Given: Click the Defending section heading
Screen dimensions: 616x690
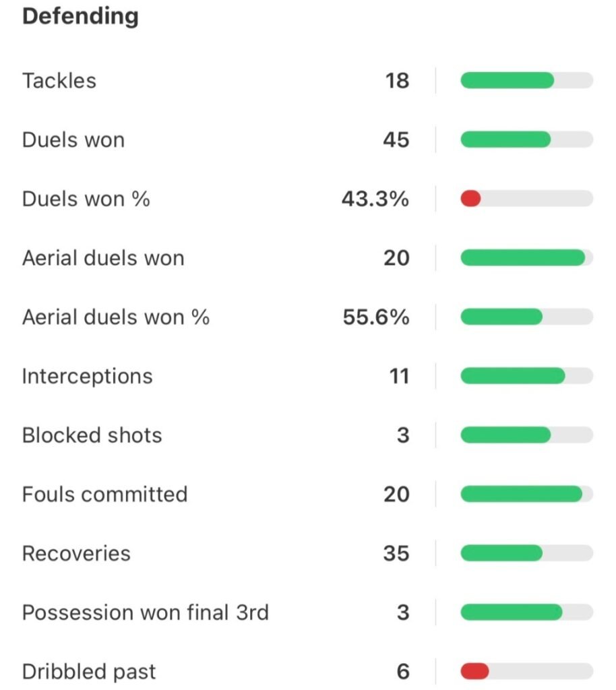Looking at the screenshot, I should pos(80,17).
